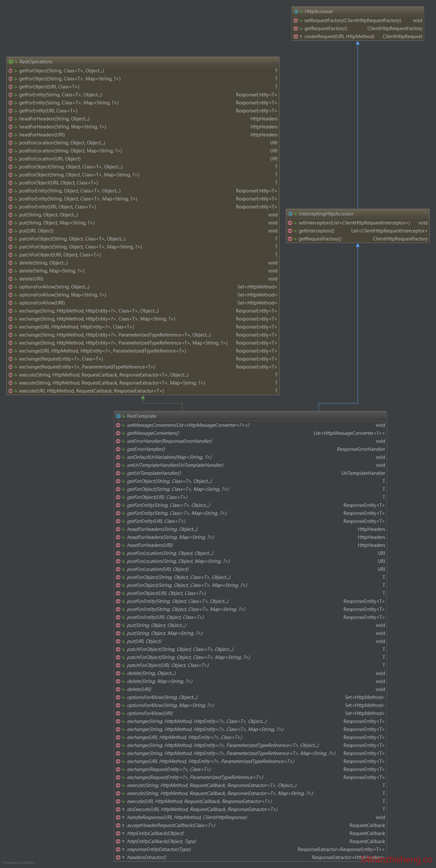Click method icon beside setRequestFactory in HttpAccessor
This screenshot has width=436, height=868.
(x=296, y=20)
